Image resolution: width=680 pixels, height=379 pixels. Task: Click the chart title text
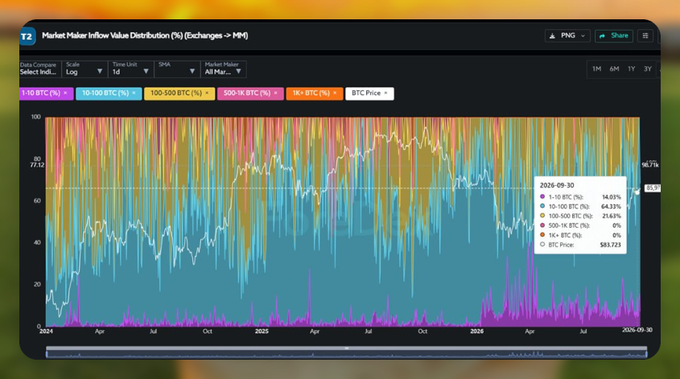145,36
